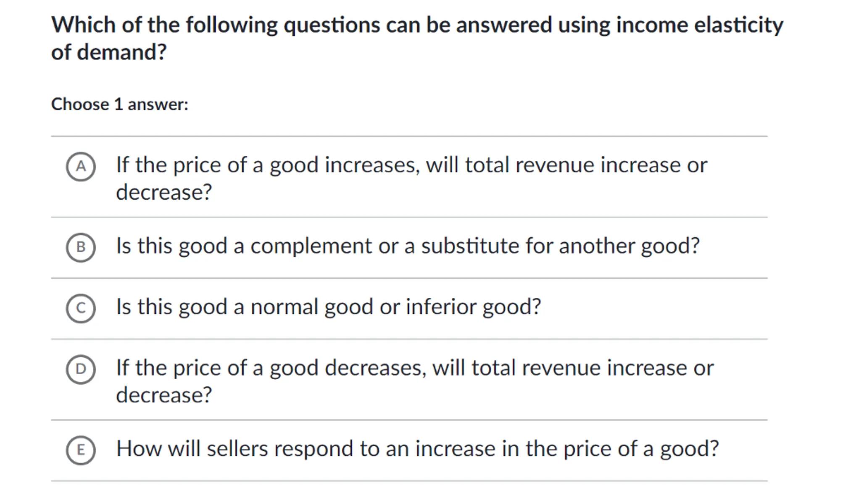
Task: Mark radio option E
Action: pos(81,450)
